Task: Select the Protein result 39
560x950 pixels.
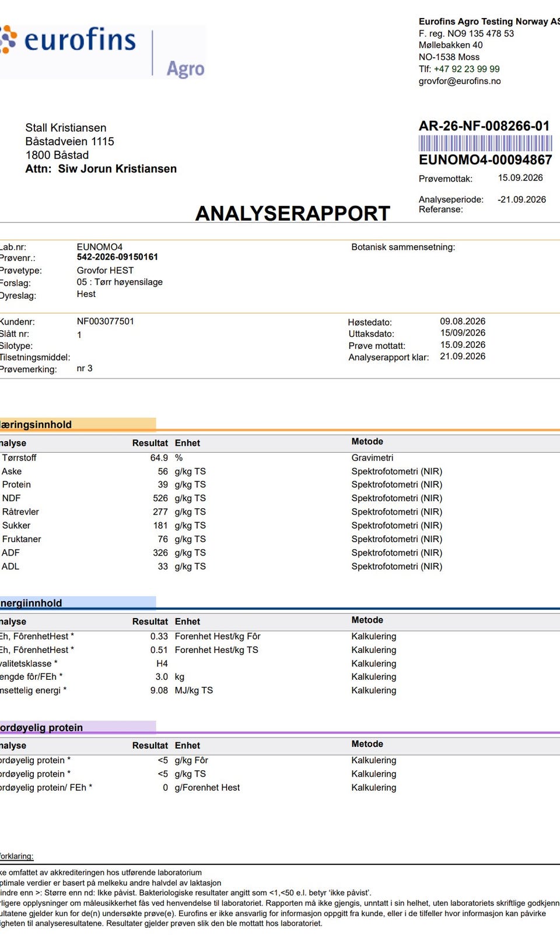Action: click(x=163, y=484)
